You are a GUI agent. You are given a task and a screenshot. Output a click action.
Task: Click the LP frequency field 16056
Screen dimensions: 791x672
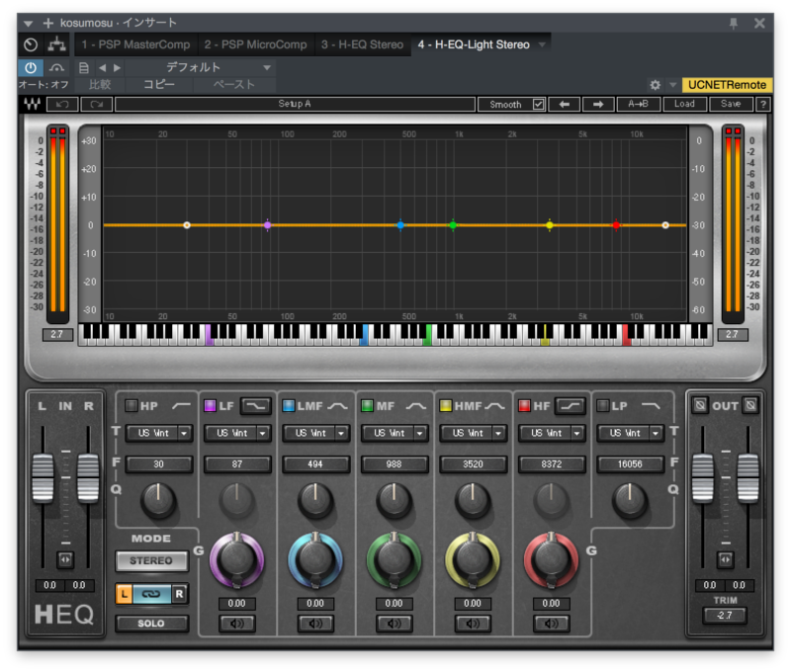(x=630, y=463)
